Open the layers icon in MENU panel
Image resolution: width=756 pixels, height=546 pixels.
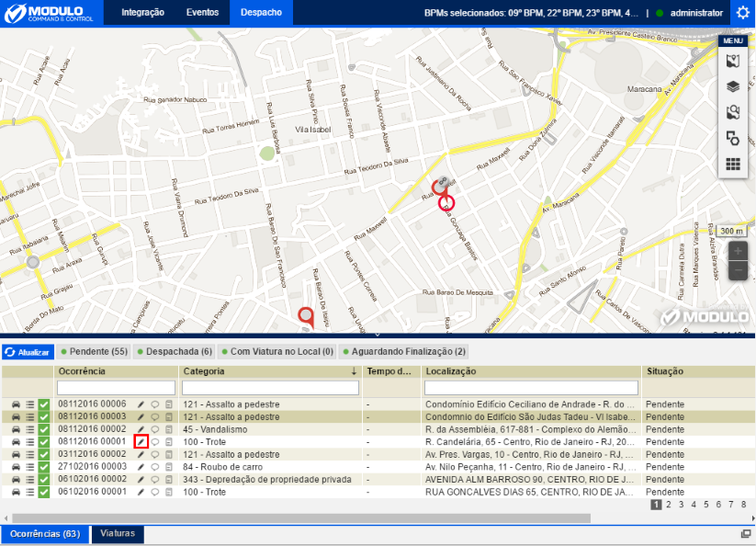pos(733,86)
